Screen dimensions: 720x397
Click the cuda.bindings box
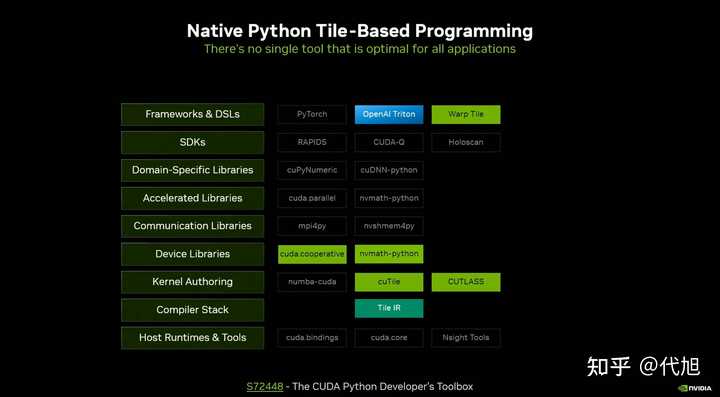click(x=312, y=338)
